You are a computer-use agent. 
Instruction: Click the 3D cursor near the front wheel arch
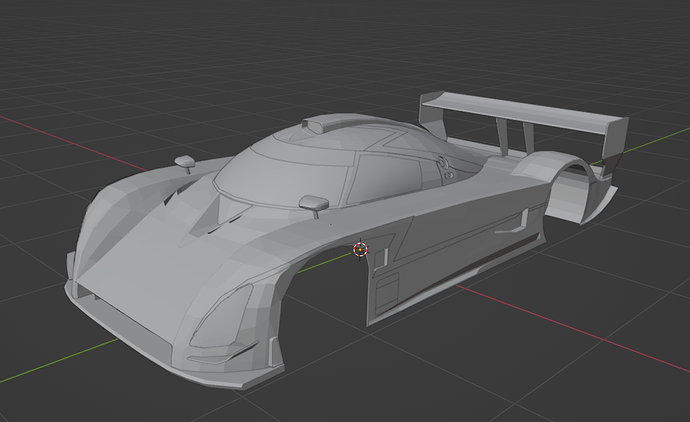click(x=360, y=250)
